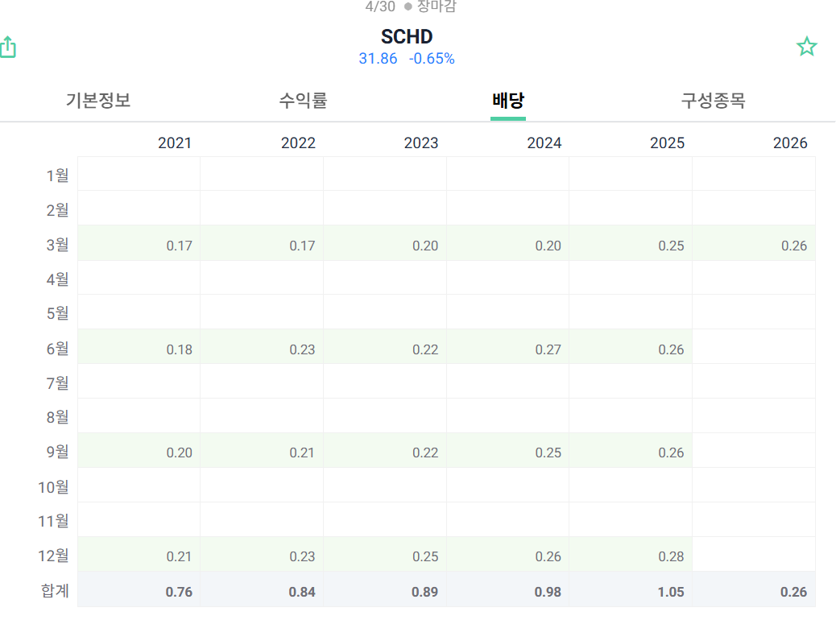Select the 2023 column header
This screenshot has width=840, height=620.
(x=421, y=143)
